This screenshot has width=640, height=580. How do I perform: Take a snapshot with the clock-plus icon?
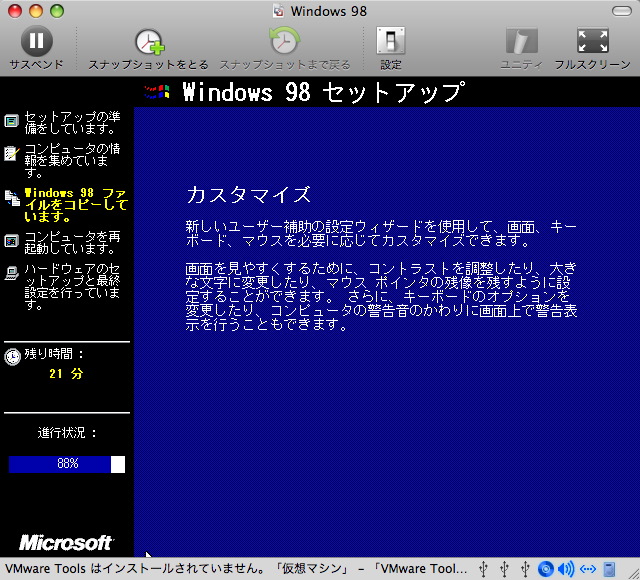click(x=149, y=41)
